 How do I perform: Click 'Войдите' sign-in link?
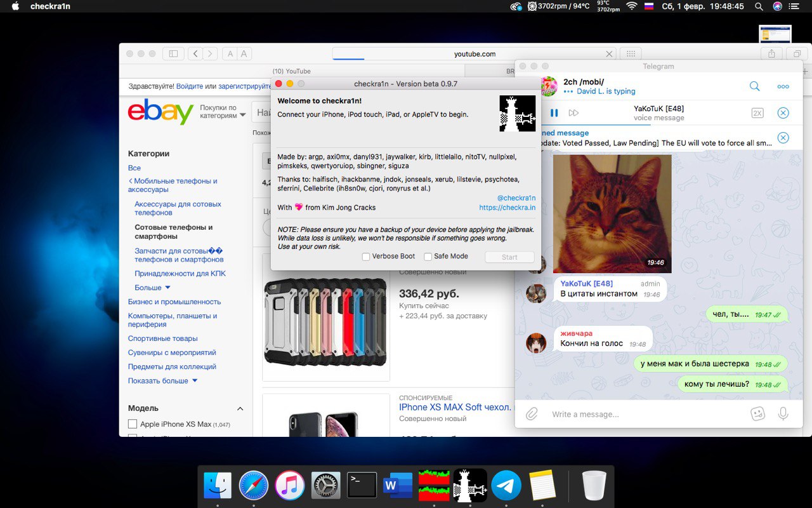tap(190, 86)
